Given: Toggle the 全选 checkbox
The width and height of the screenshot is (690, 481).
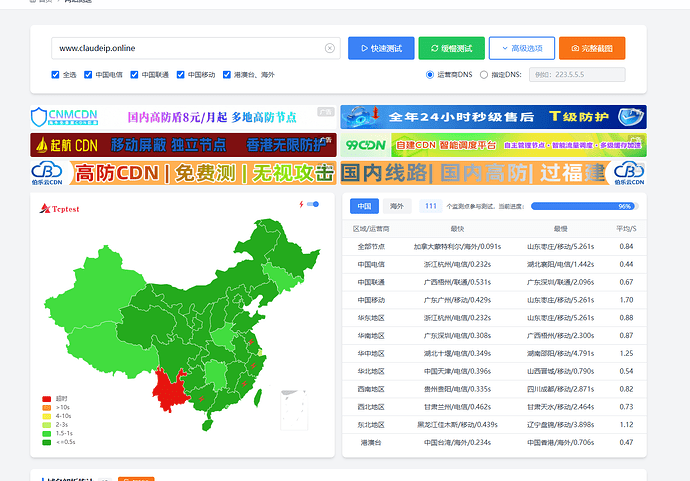Looking at the screenshot, I should tap(55, 75).
